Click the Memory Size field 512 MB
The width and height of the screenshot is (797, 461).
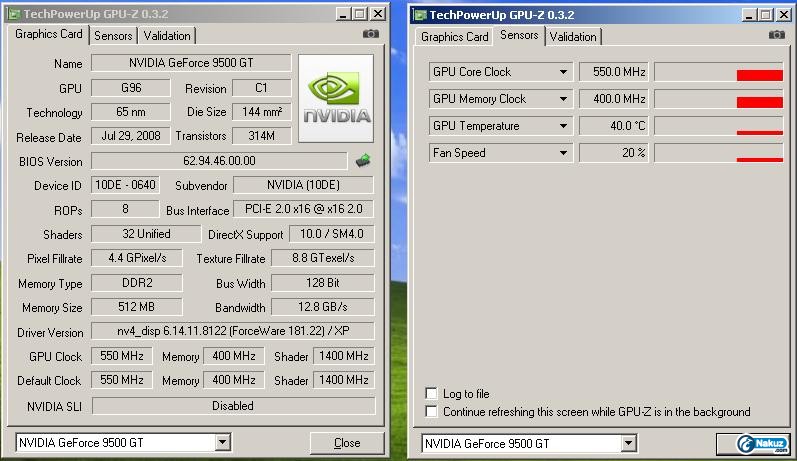(137, 307)
